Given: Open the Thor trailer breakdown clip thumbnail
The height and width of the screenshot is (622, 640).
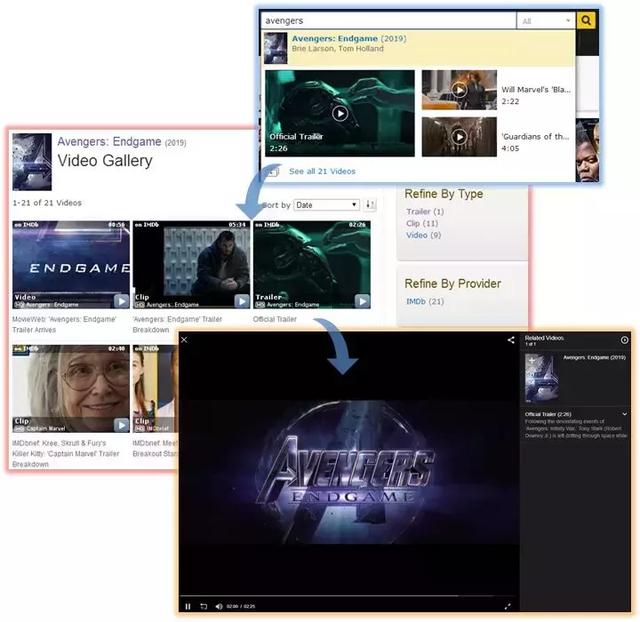Looking at the screenshot, I should point(191,264).
